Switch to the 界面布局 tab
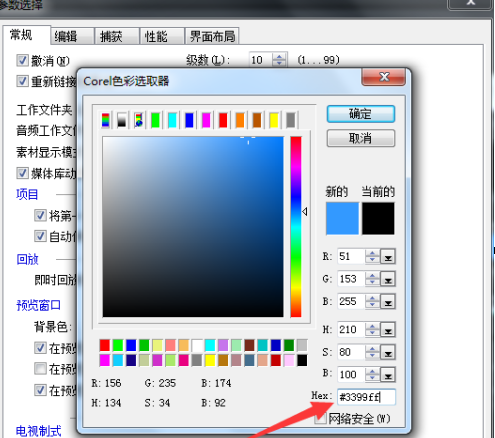Screen dimensions: 495x438 (x=212, y=36)
